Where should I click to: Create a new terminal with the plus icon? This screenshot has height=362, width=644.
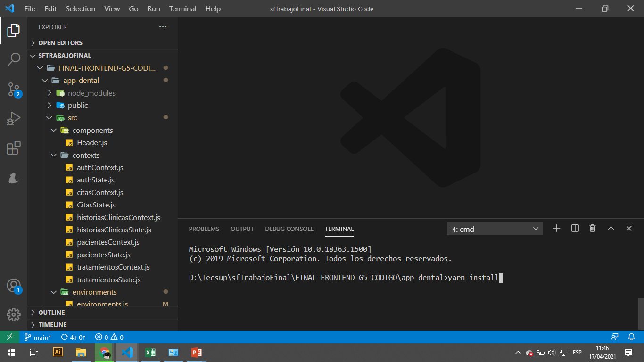click(556, 228)
